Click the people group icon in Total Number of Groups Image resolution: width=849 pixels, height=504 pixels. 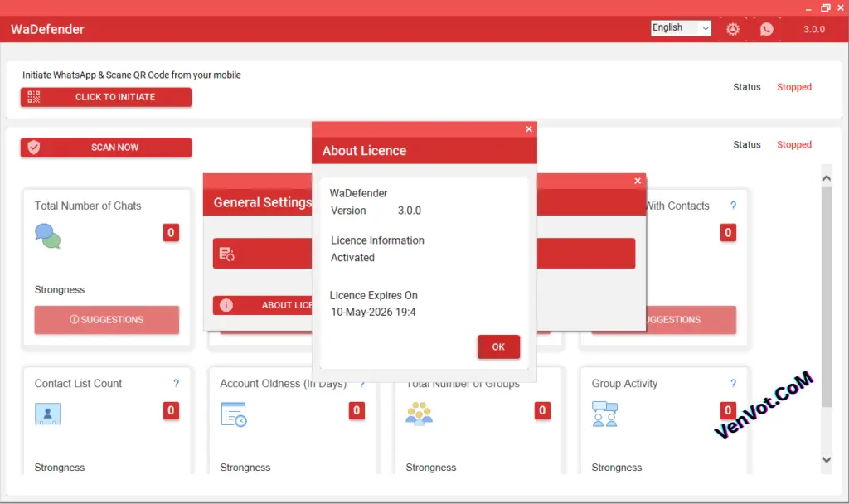[x=419, y=414]
